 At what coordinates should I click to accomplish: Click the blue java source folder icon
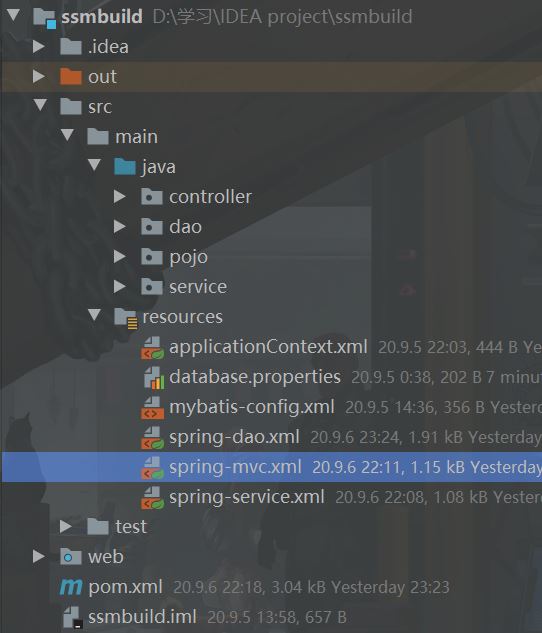(x=125, y=166)
